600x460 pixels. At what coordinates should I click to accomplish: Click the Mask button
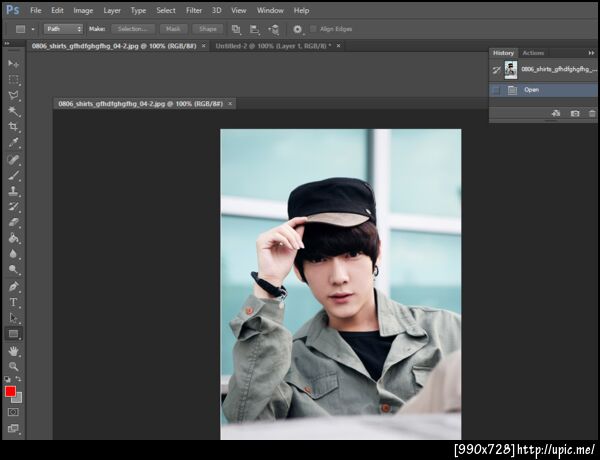173,29
